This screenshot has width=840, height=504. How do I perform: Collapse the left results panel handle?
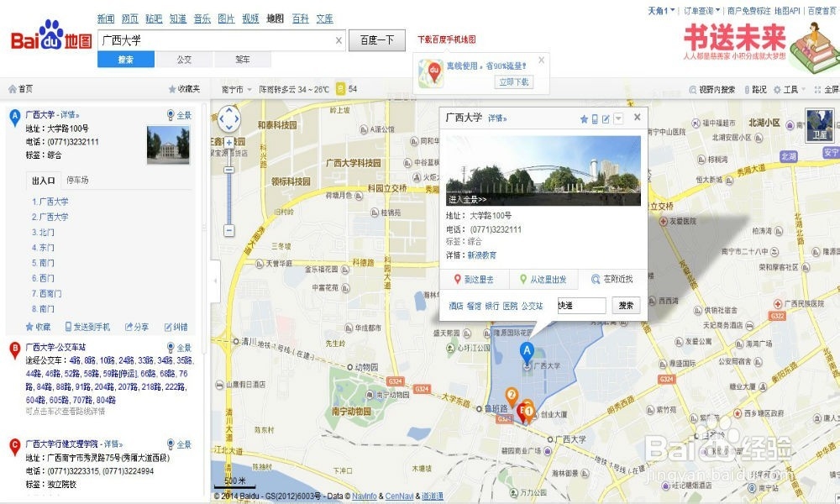click(x=215, y=281)
